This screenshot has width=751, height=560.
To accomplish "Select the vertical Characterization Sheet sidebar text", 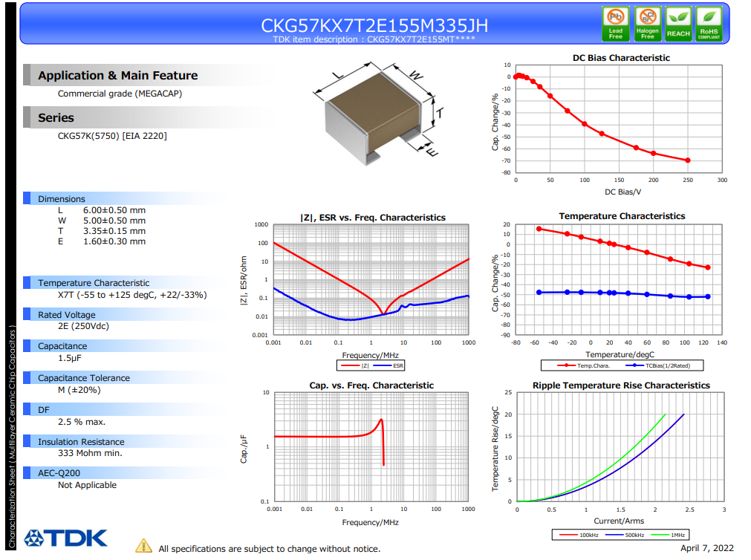I will 12,437.
